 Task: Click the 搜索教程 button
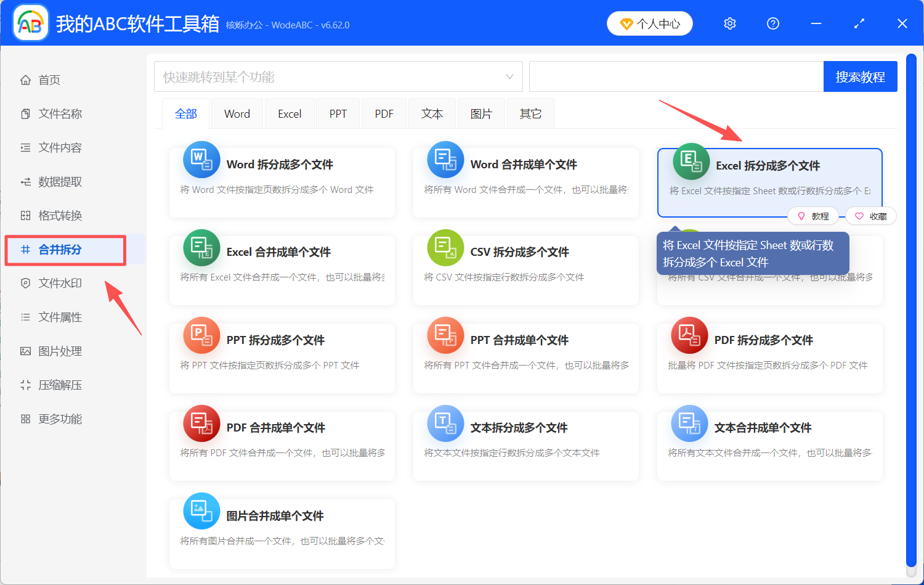coord(860,76)
